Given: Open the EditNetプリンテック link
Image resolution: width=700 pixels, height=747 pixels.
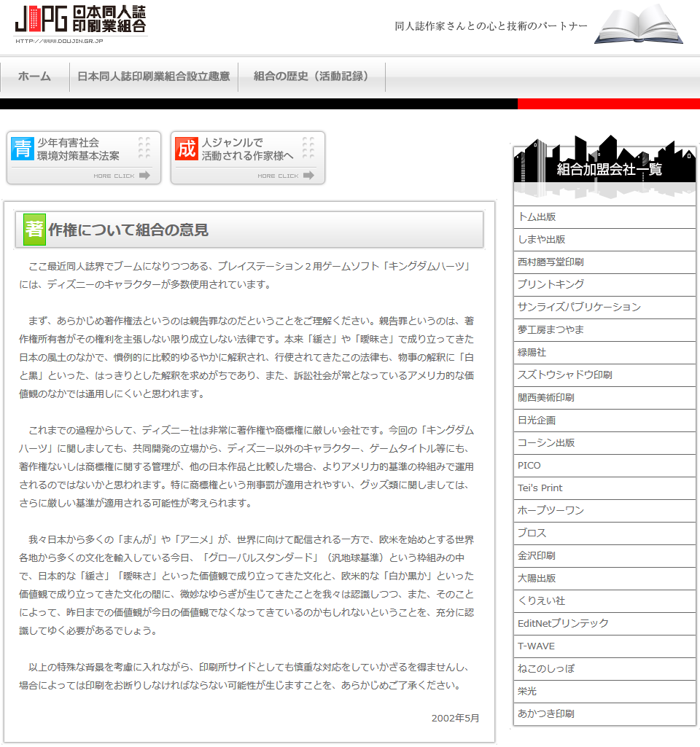Looking at the screenshot, I should click(604, 624).
